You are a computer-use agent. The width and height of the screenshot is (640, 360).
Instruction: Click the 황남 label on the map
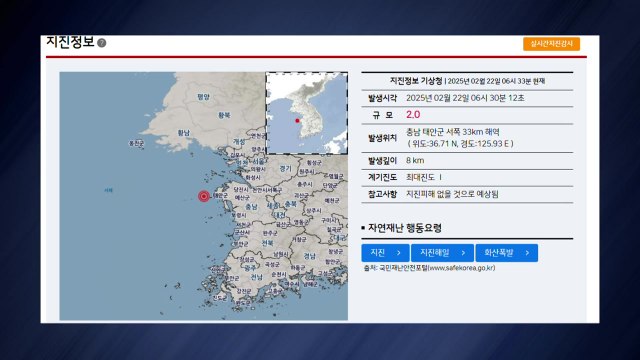point(184,133)
